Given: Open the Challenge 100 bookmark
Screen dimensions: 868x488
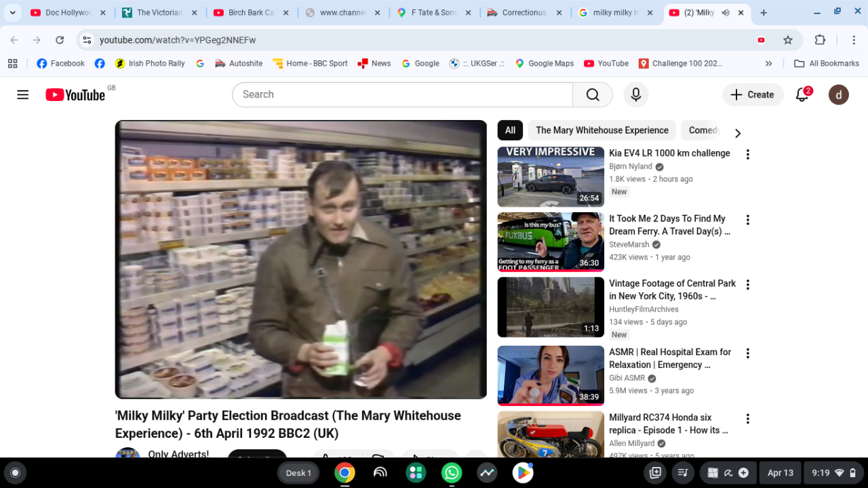Looking at the screenshot, I should (680, 63).
